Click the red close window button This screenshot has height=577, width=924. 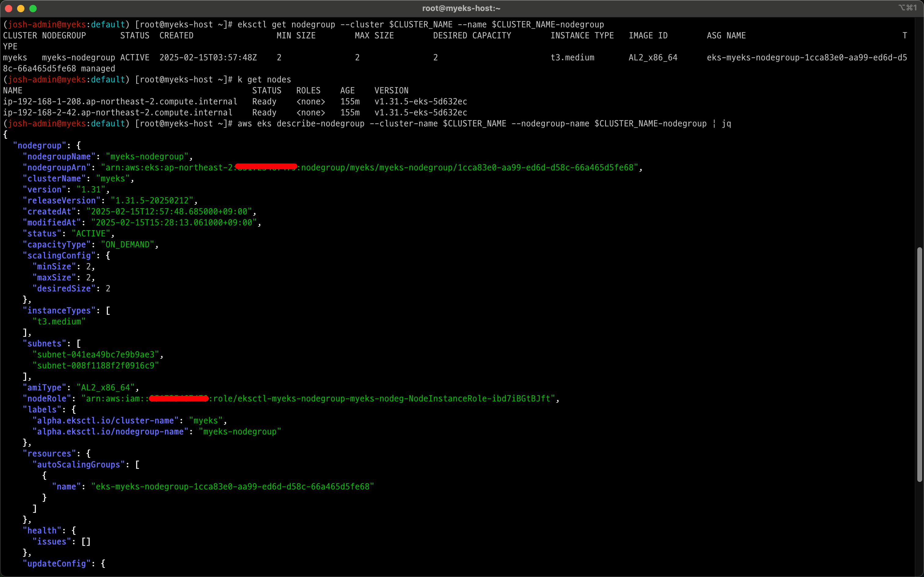pos(9,8)
